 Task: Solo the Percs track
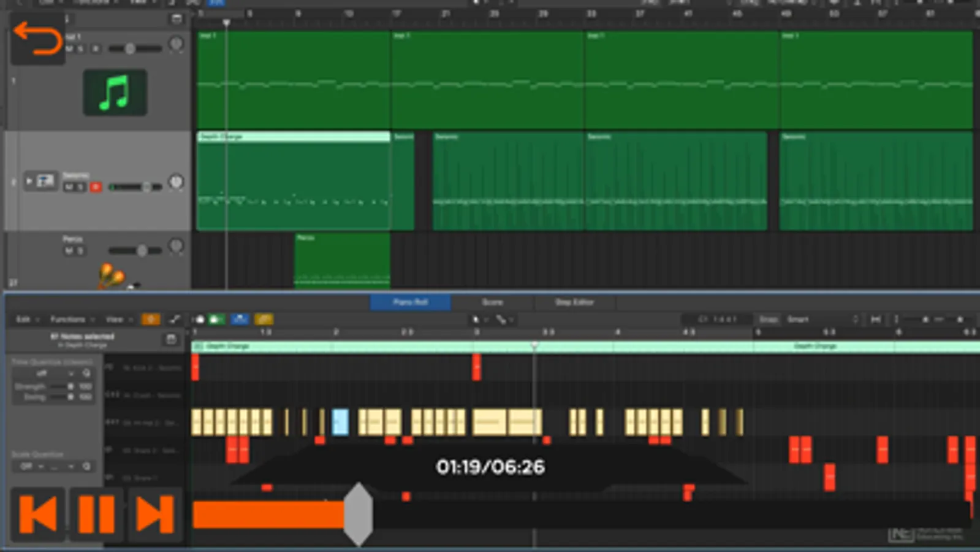80,251
